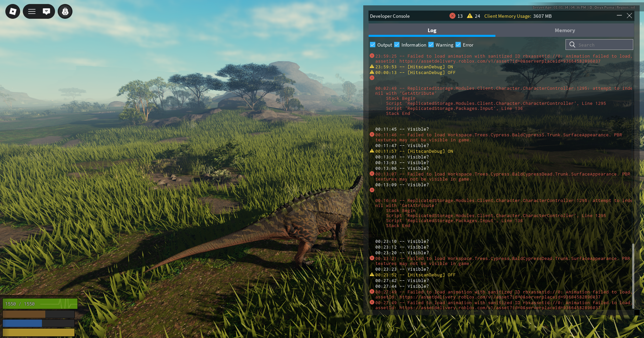Click the red error count icon
This screenshot has height=338, width=644.
(x=452, y=16)
